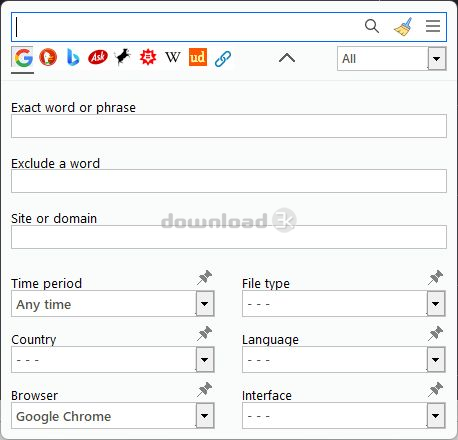Open the All category dropdown
458x440 pixels.
pyautogui.click(x=391, y=59)
